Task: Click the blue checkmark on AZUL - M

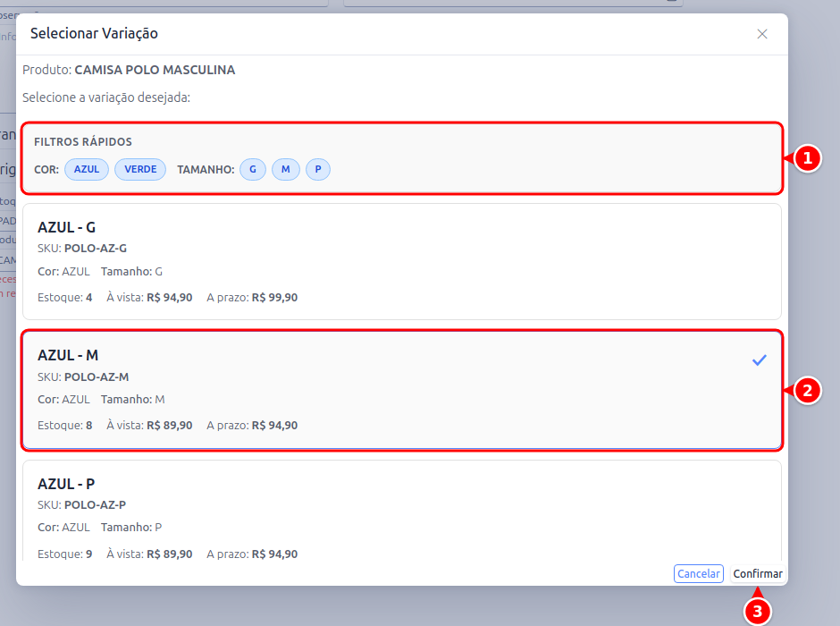Action: 759,360
